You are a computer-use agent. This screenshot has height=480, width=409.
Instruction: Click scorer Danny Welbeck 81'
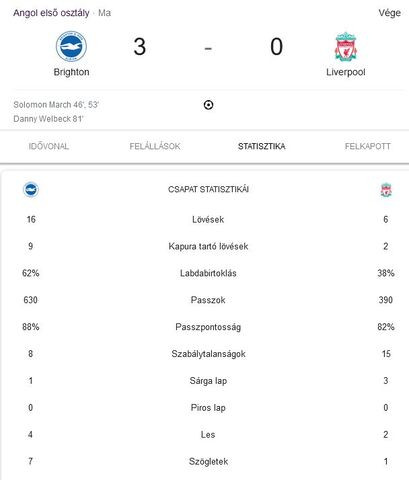48,119
